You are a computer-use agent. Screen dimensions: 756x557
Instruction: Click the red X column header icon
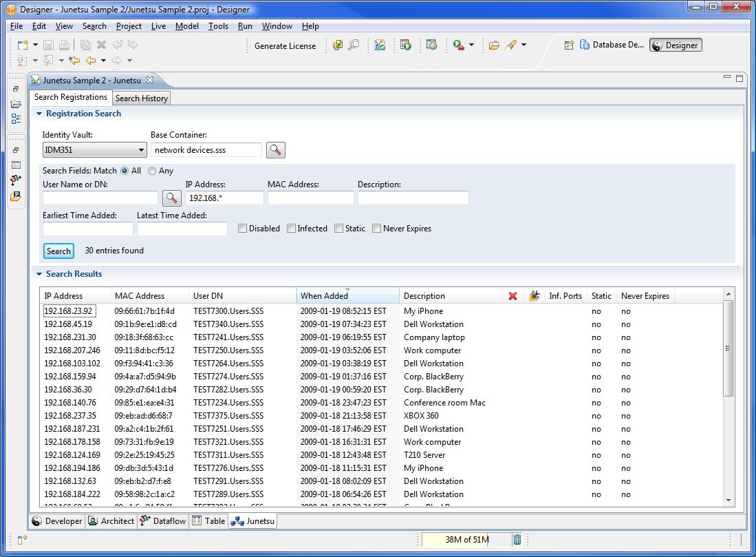(x=512, y=296)
